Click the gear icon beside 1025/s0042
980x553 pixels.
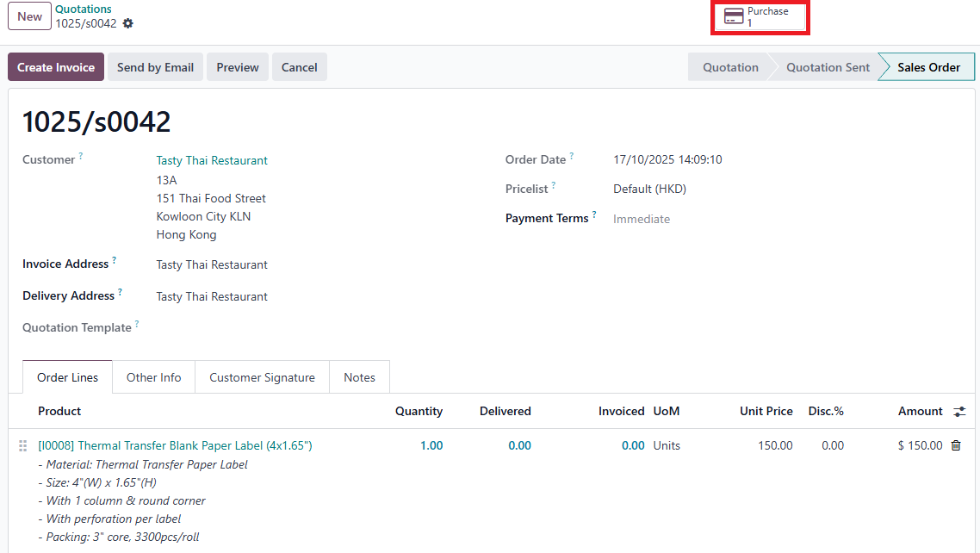128,24
